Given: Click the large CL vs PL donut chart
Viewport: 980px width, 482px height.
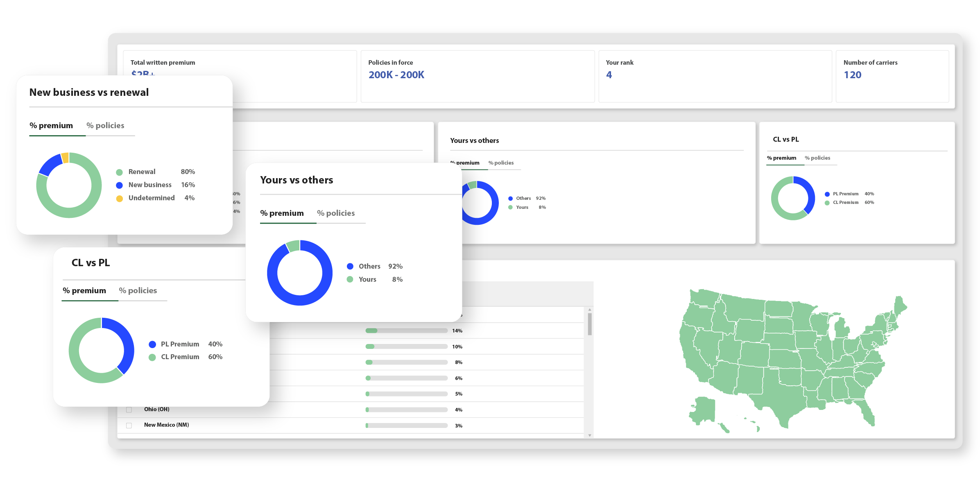Looking at the screenshot, I should coord(102,351).
